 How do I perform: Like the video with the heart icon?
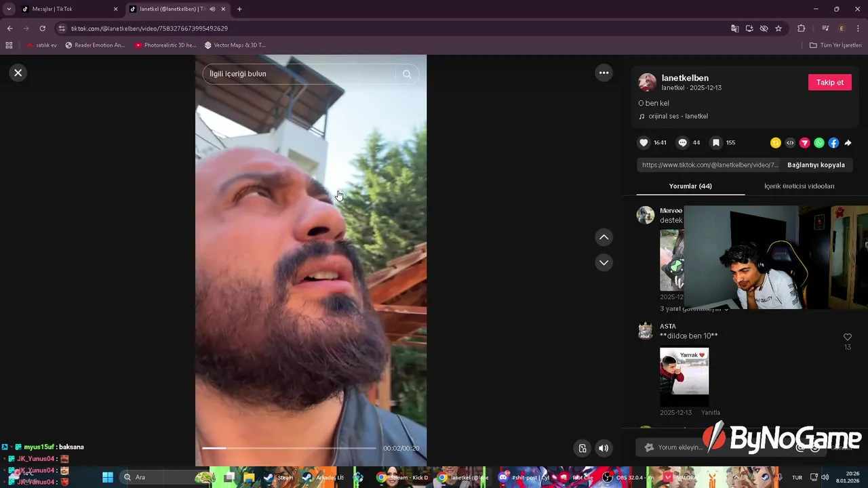tap(644, 142)
